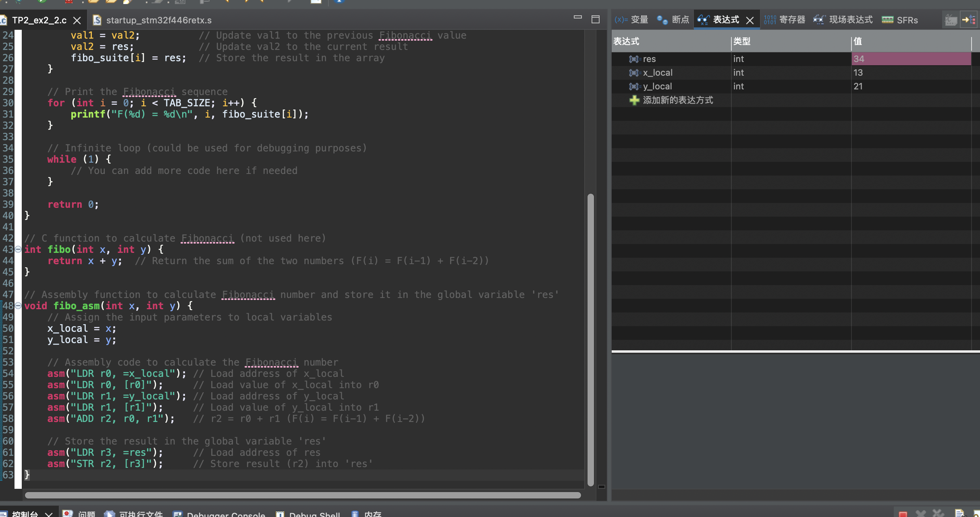Collapse the fibo_asm function fold marker
The width and height of the screenshot is (980, 517).
18,306
